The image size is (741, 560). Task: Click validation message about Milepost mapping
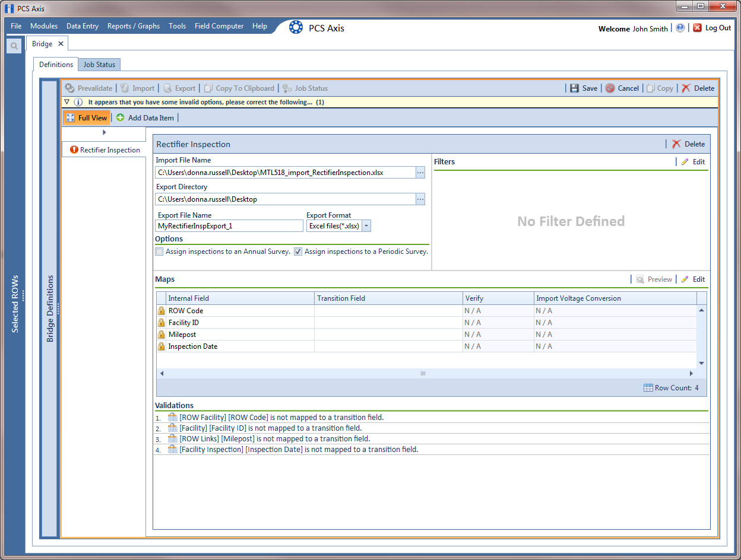(274, 439)
